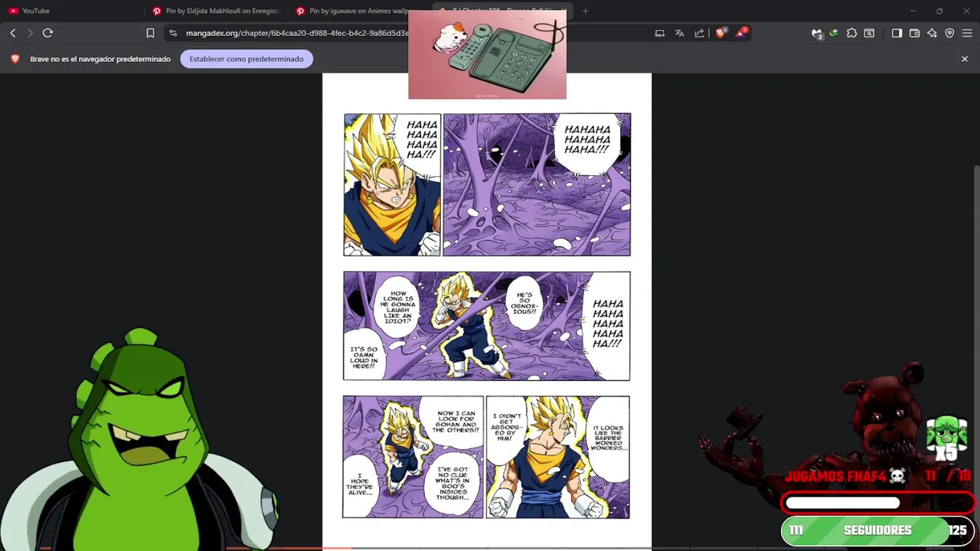
Task: Toggle the Brave sidebar panel
Action: 897,33
